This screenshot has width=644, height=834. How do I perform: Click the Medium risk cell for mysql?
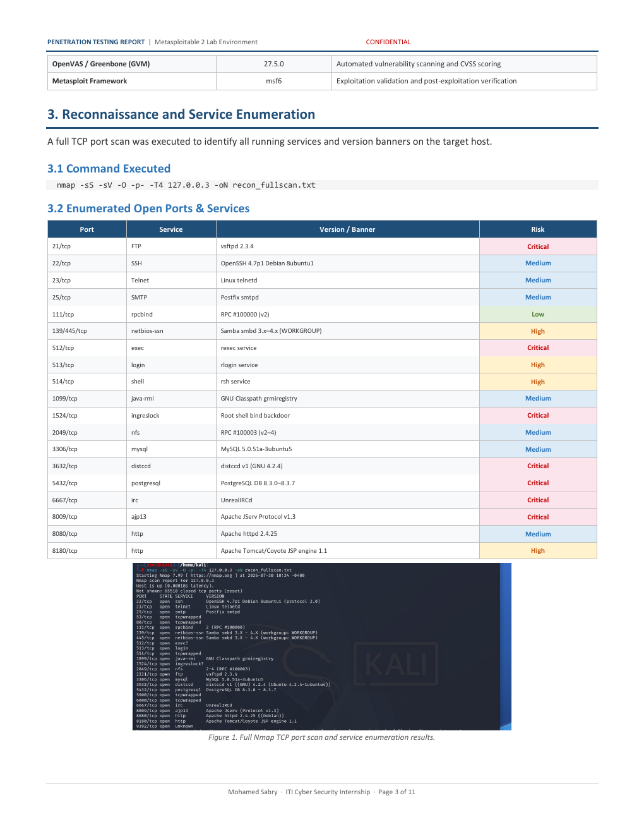[538, 449]
